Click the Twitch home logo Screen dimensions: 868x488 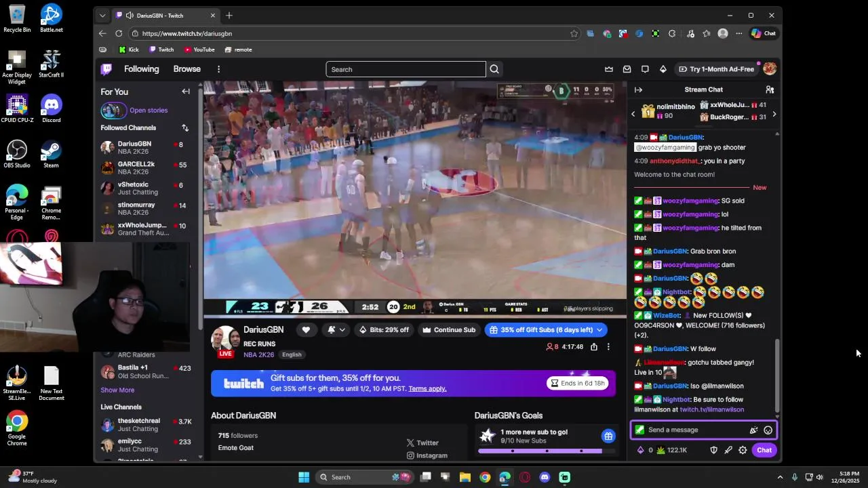click(x=106, y=69)
